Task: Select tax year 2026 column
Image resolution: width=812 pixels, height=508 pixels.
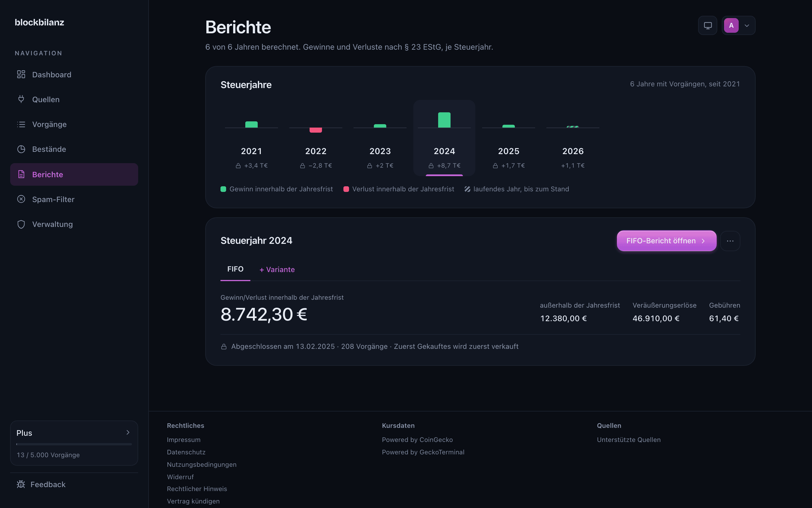Action: click(573, 138)
